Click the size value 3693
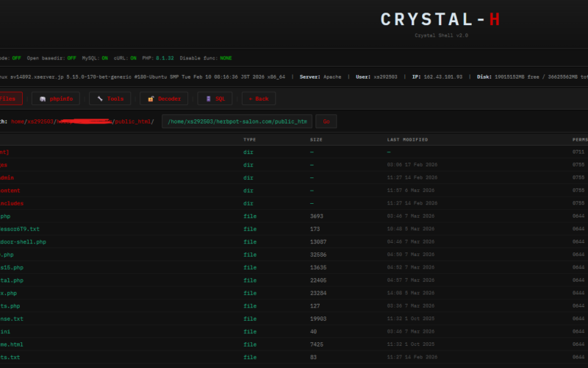The width and height of the screenshot is (588, 368). click(x=317, y=216)
